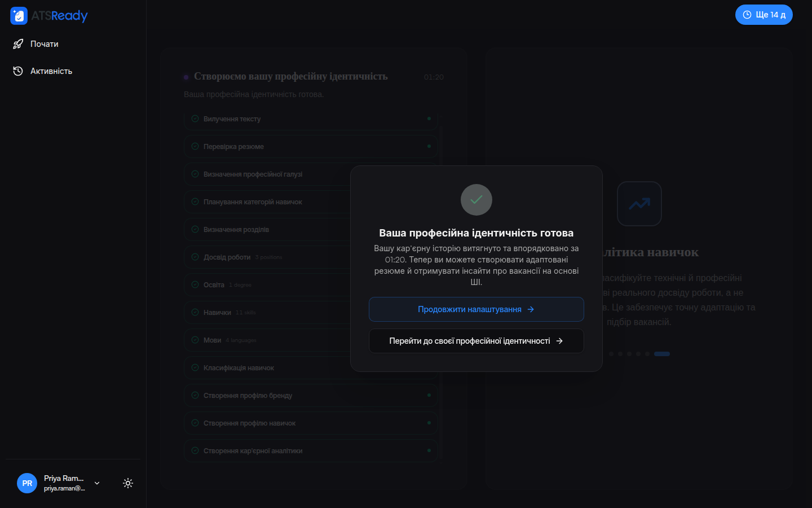812x508 pixels.
Task: Click check icon of Визначення професійної галузі
Action: tap(195, 174)
